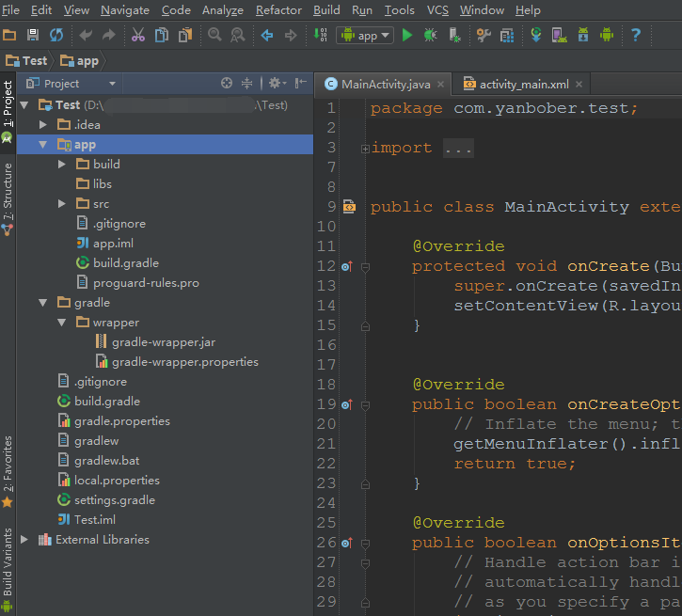Image resolution: width=682 pixels, height=616 pixels.
Task: Click the Save All toolbar icon
Action: 33,35
